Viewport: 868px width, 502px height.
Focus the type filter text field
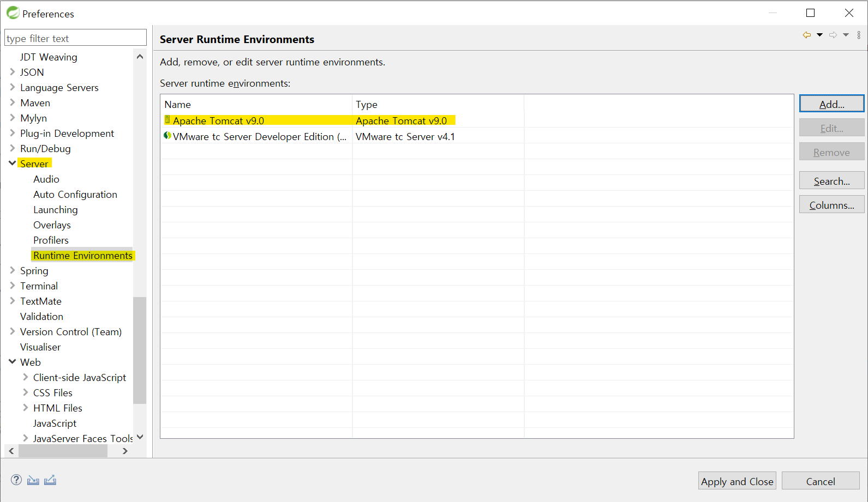coord(75,38)
